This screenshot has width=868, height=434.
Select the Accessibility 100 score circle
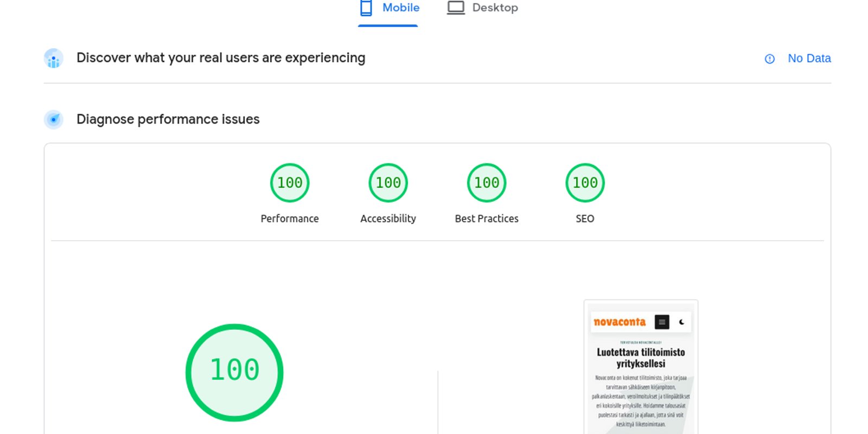[388, 183]
